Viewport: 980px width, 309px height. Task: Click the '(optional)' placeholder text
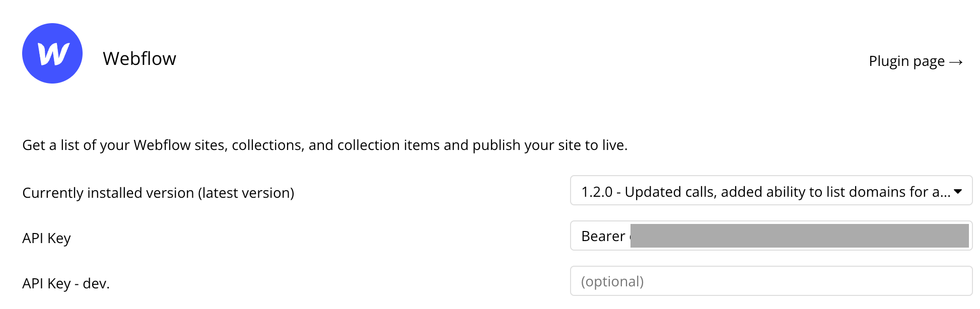pos(612,281)
